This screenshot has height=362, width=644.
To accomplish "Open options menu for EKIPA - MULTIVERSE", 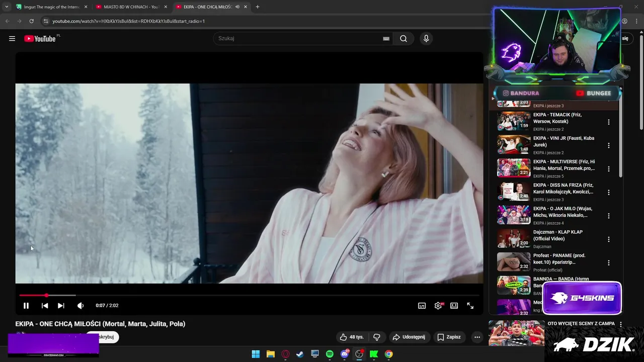I will pyautogui.click(x=609, y=169).
